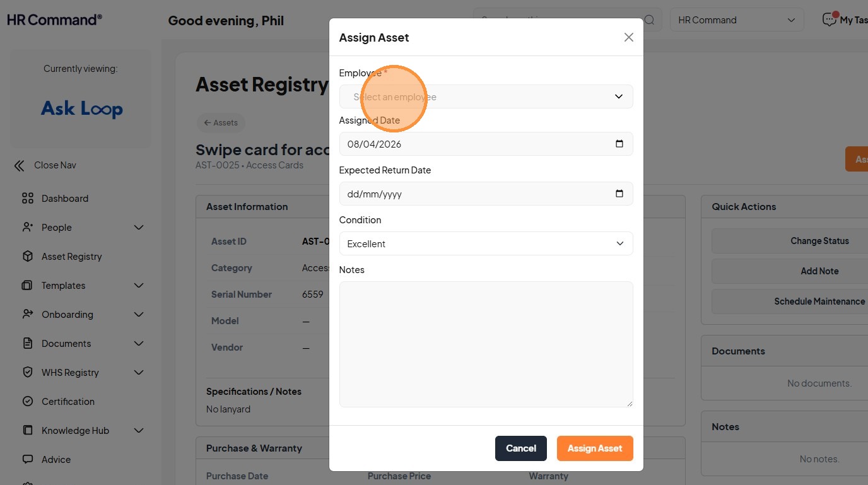Viewport: 868px width, 485px height.
Task: Open the HR Command workspace dropdown
Action: (736, 20)
